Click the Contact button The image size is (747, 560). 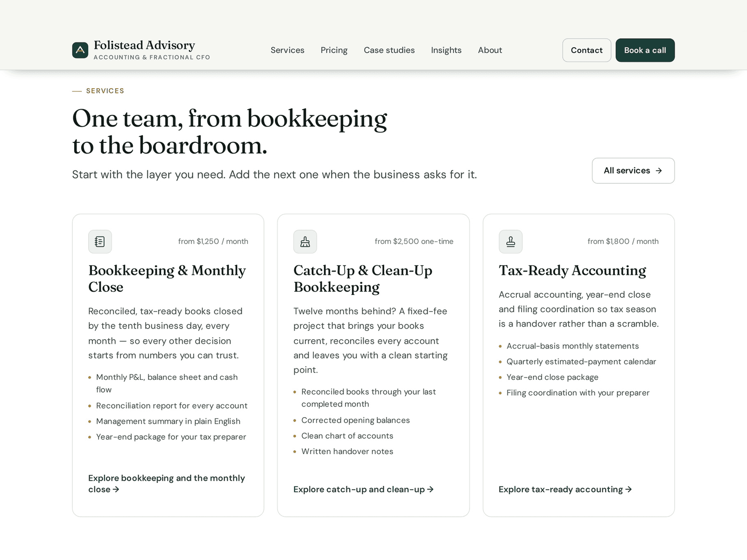587,50
